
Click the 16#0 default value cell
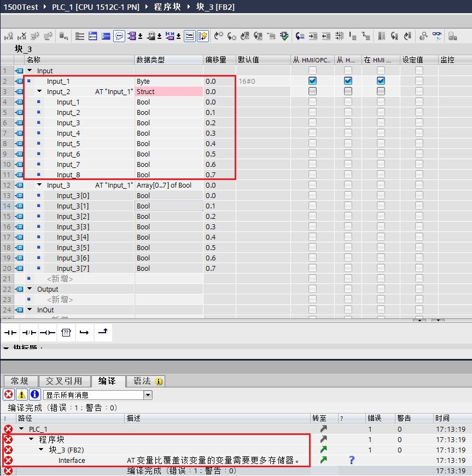(263, 81)
